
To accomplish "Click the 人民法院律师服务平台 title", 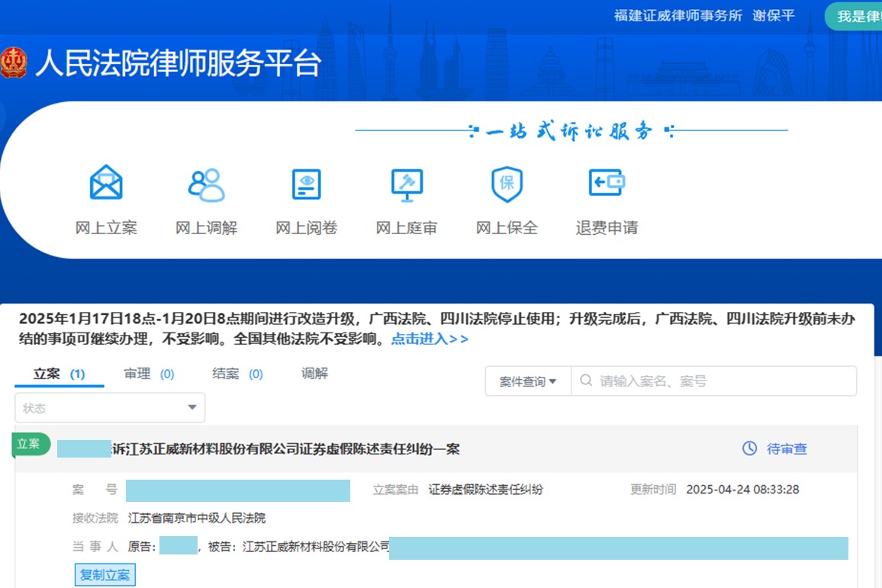I will point(179,63).
